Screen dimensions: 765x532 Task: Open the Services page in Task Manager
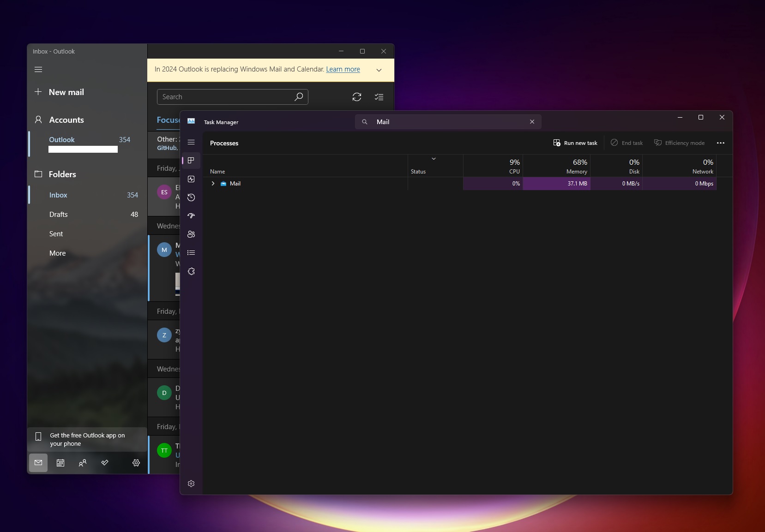[191, 271]
